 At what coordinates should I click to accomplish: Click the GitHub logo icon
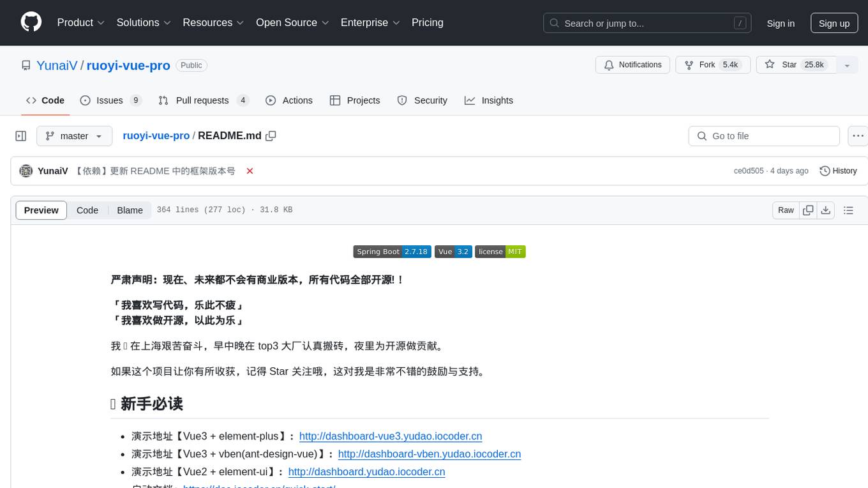click(x=31, y=22)
